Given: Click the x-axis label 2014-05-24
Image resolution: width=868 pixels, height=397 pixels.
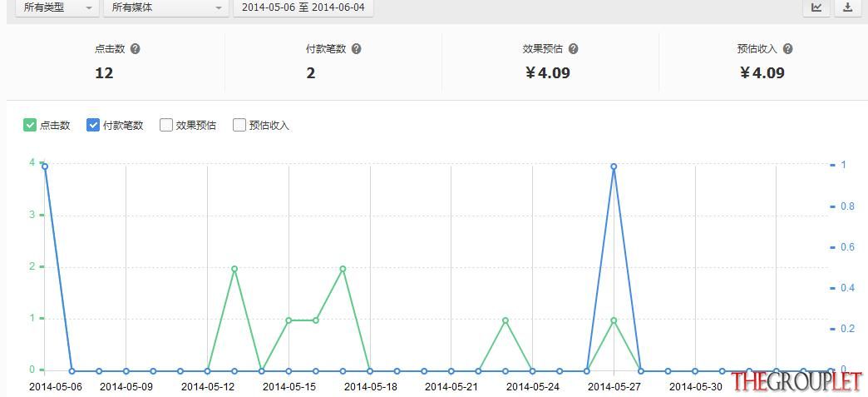Looking at the screenshot, I should click(x=533, y=386).
